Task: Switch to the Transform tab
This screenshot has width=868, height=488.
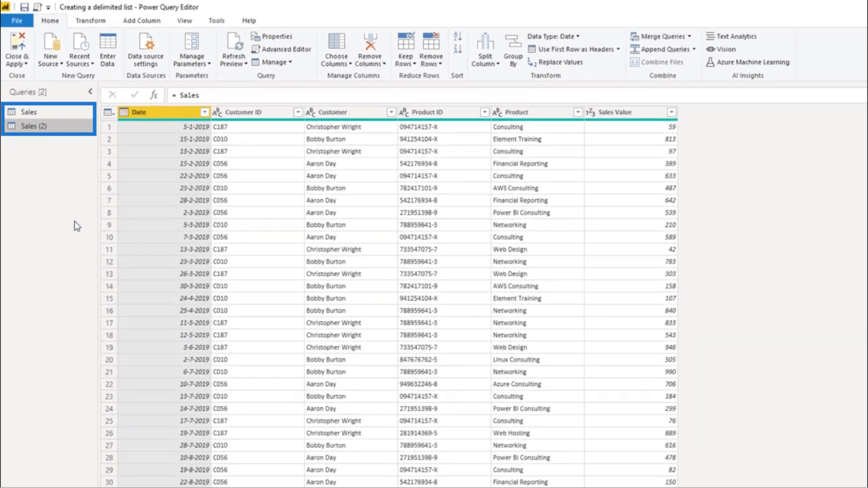Action: tap(90, 21)
